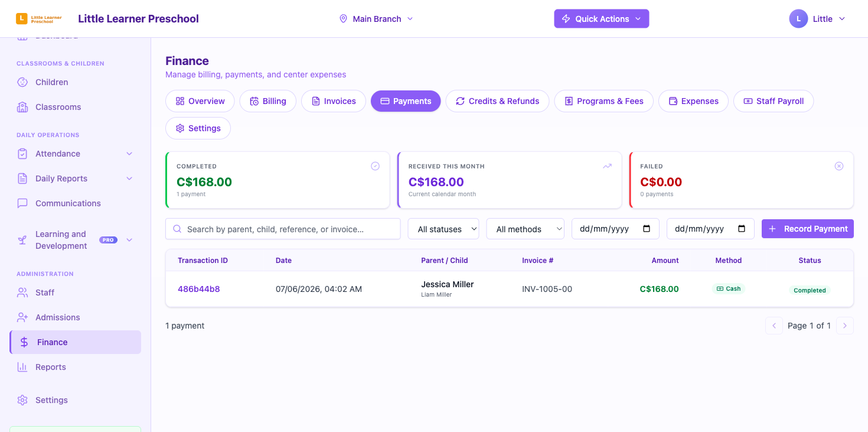Switch to the Staff Payroll tab

(774, 101)
